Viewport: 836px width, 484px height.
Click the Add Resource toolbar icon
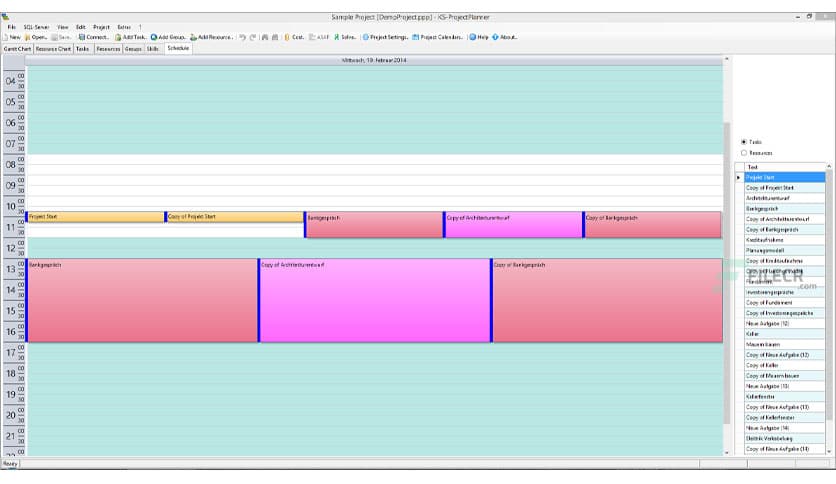[x=194, y=37]
